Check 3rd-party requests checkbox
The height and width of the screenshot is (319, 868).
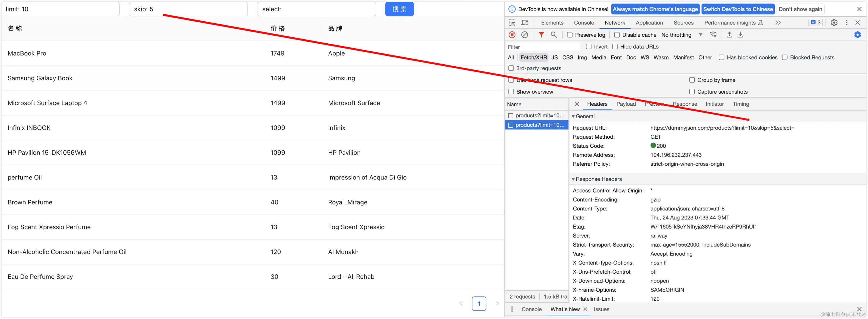pos(511,68)
